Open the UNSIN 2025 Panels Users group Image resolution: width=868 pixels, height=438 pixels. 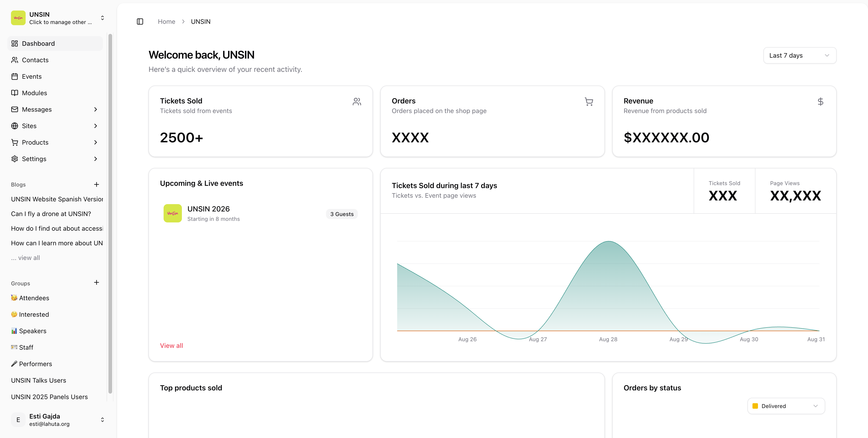click(x=49, y=397)
